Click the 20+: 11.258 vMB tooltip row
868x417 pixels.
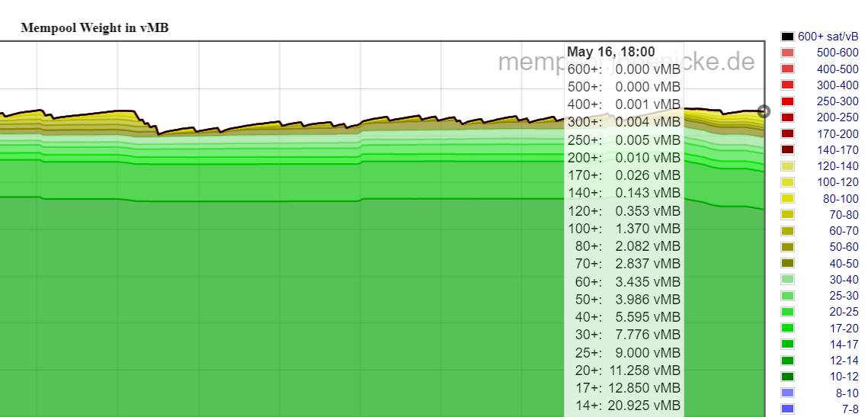pyautogui.click(x=628, y=370)
